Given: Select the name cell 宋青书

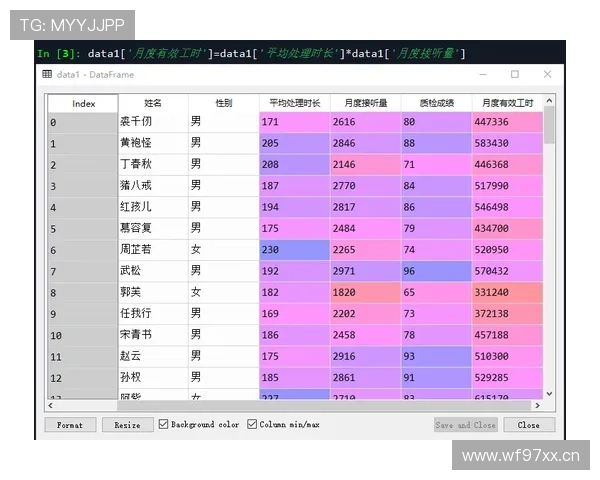Looking at the screenshot, I should [153, 335].
